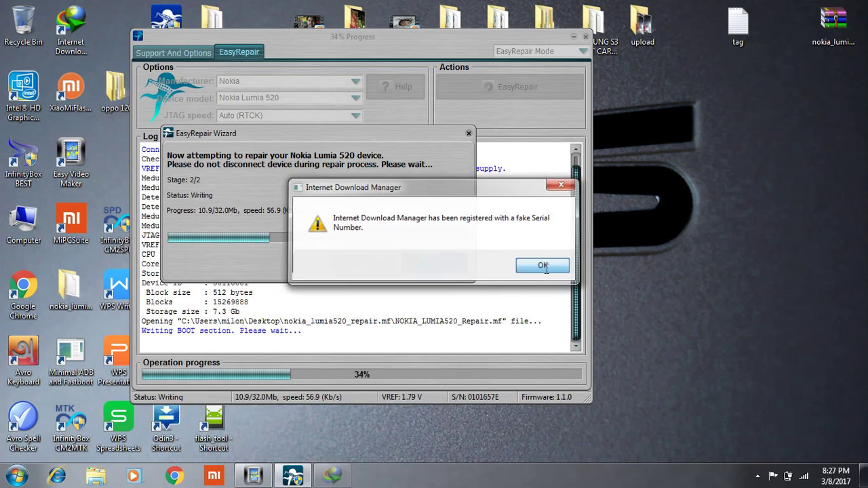Open Internet Explorer from taskbar
This screenshot has width=868, height=488.
click(x=57, y=475)
